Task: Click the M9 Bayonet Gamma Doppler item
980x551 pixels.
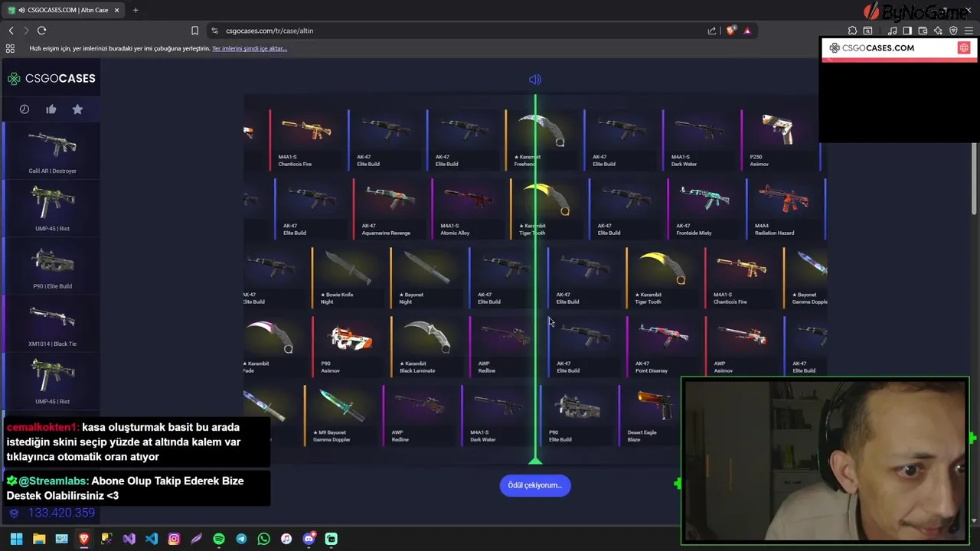Action: pos(342,416)
